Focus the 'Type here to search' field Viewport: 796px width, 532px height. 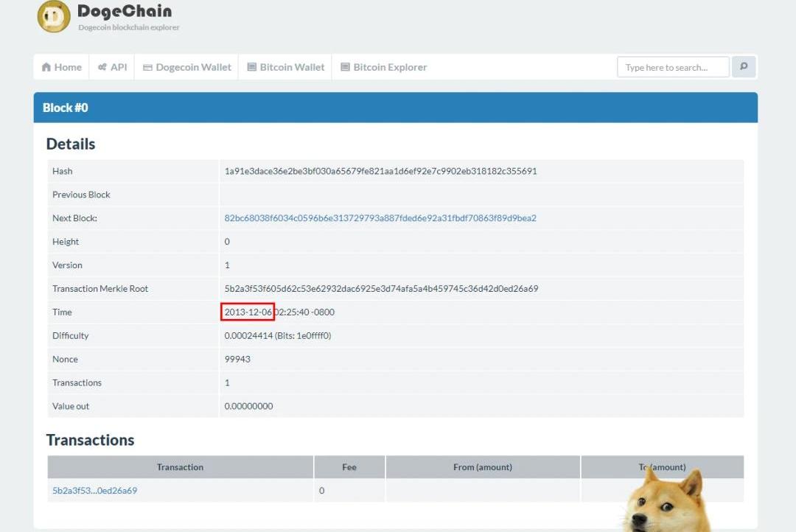pyautogui.click(x=672, y=67)
